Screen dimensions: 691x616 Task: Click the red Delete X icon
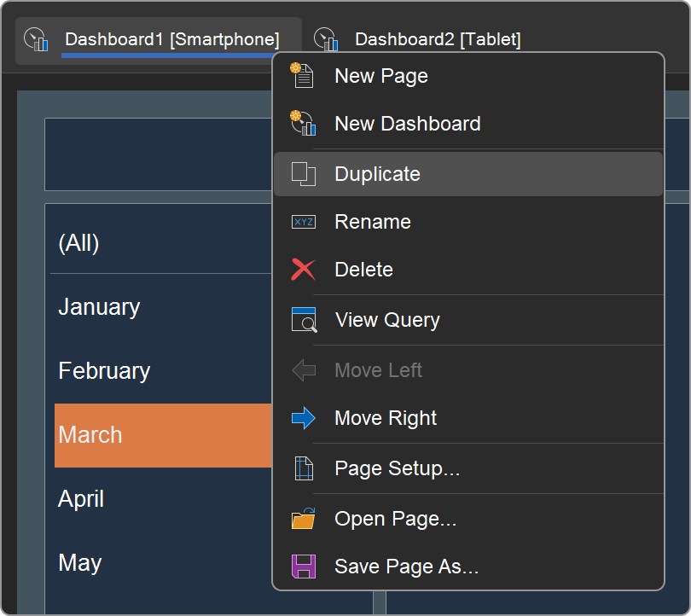[x=303, y=270]
